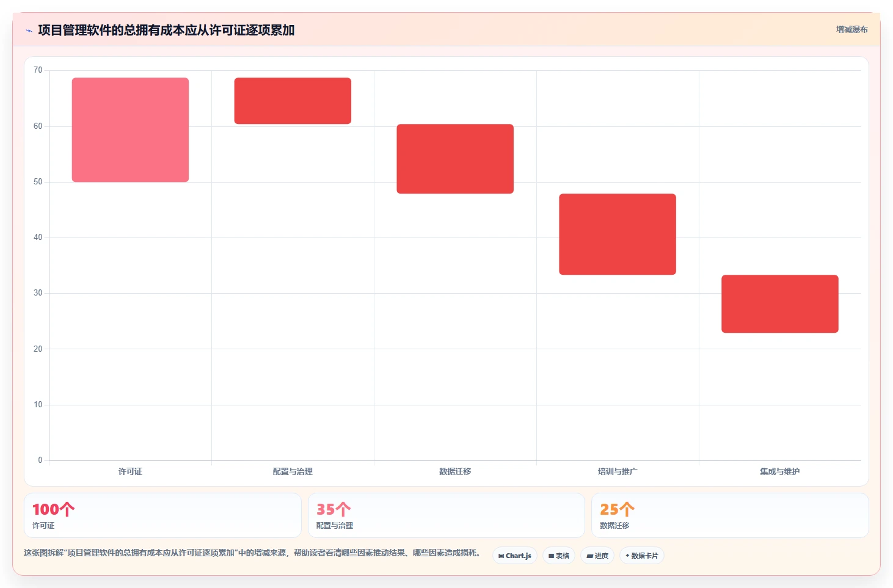The height and width of the screenshot is (588, 893).
Task: Click the 表格 tag chip
Action: [559, 556]
